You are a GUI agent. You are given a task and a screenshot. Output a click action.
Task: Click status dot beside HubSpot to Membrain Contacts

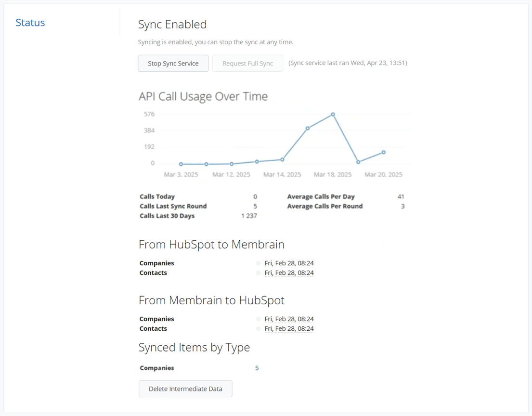258,273
